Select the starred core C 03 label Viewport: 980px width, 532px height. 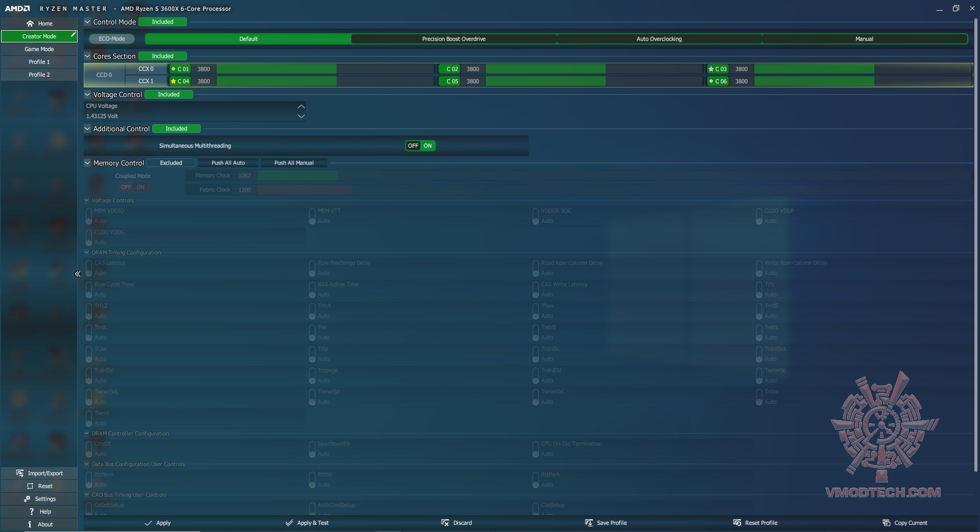click(718, 69)
